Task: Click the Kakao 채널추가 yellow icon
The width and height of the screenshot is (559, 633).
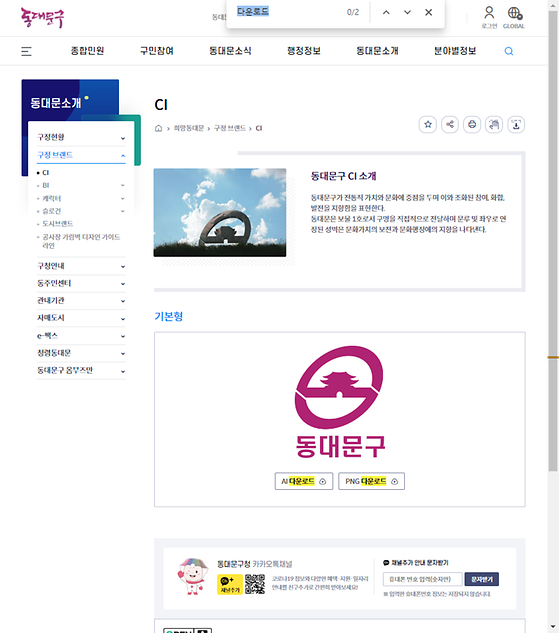Action: click(230, 585)
